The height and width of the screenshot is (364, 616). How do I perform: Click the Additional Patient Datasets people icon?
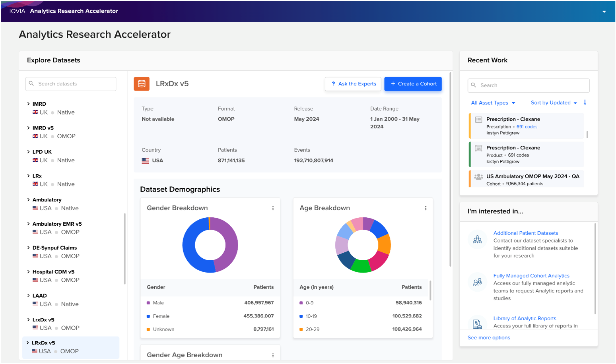[478, 240]
